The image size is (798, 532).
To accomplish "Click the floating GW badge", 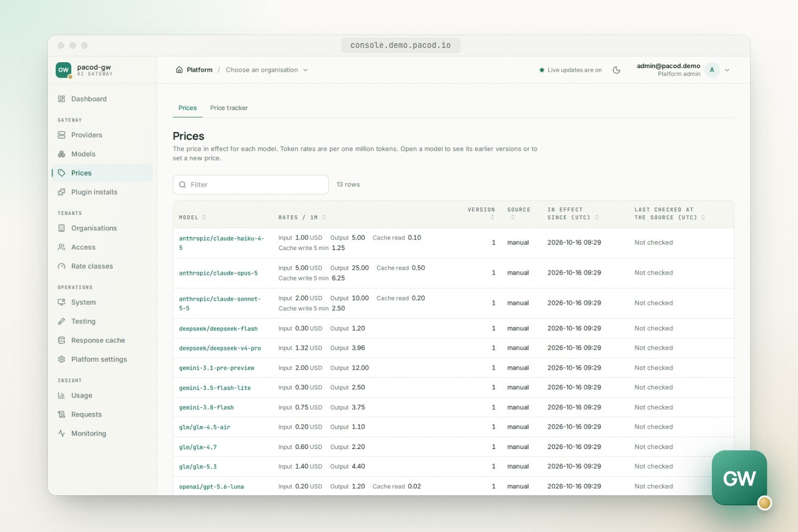I will (x=739, y=478).
